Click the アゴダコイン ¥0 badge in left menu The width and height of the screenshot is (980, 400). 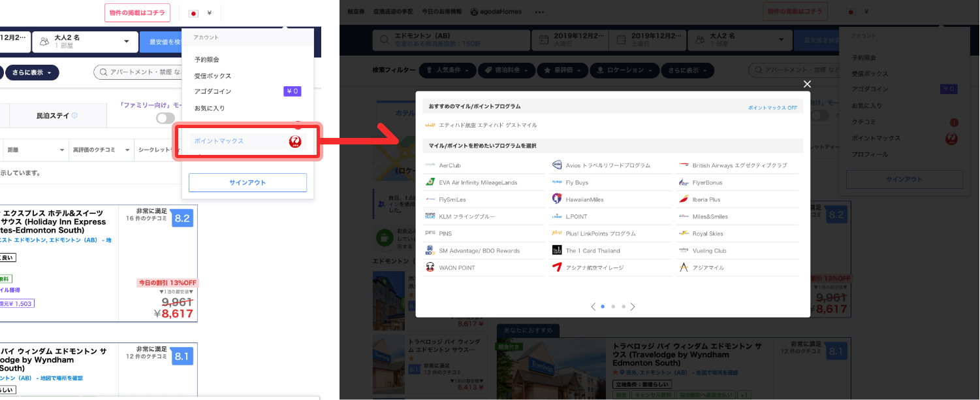pos(292,92)
